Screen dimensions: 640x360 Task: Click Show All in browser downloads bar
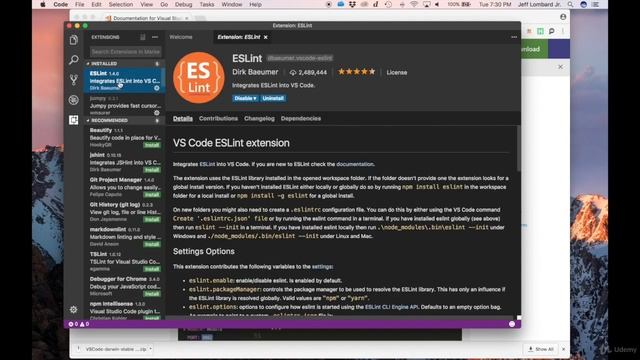click(540, 349)
